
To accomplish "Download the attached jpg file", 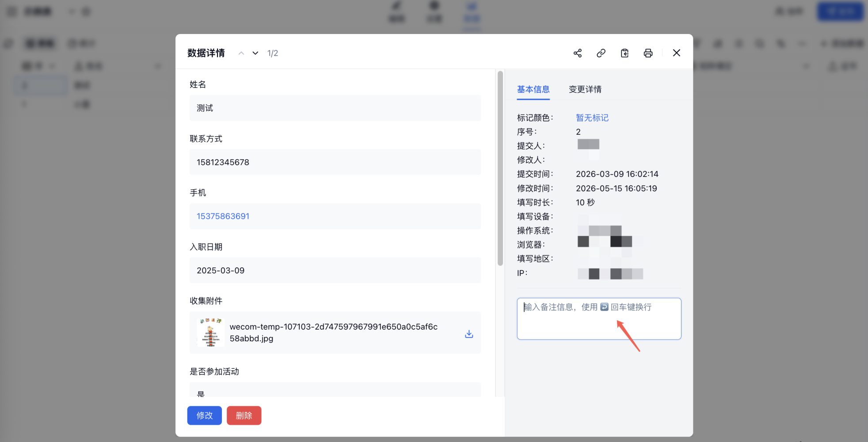I will click(469, 334).
